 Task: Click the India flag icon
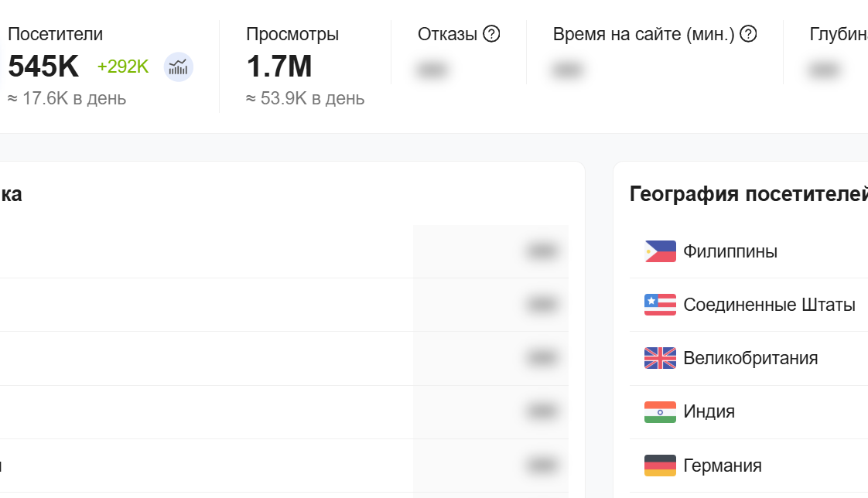coord(660,411)
